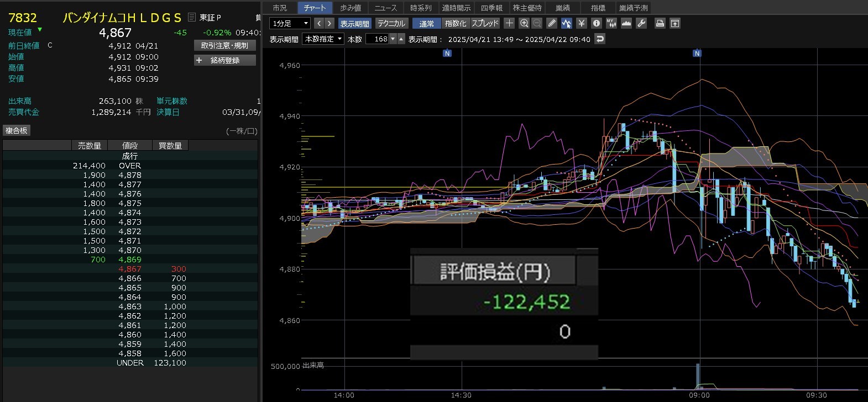Print the chart

tap(660, 23)
